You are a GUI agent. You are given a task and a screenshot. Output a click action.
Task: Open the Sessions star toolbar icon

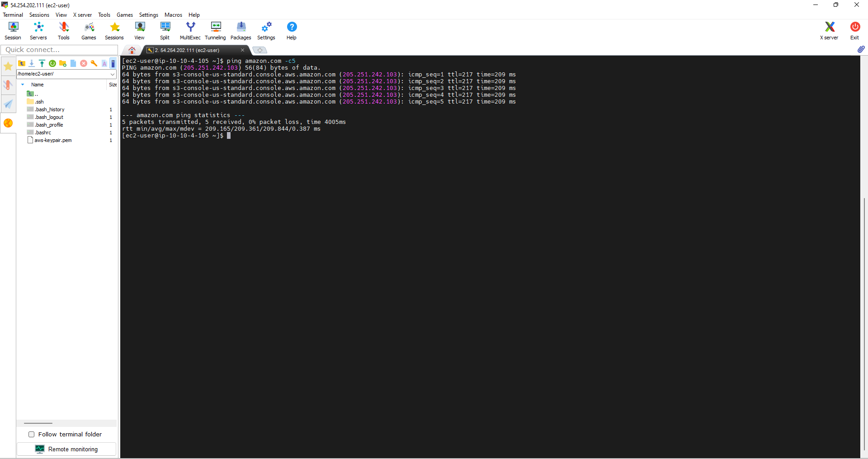[114, 31]
